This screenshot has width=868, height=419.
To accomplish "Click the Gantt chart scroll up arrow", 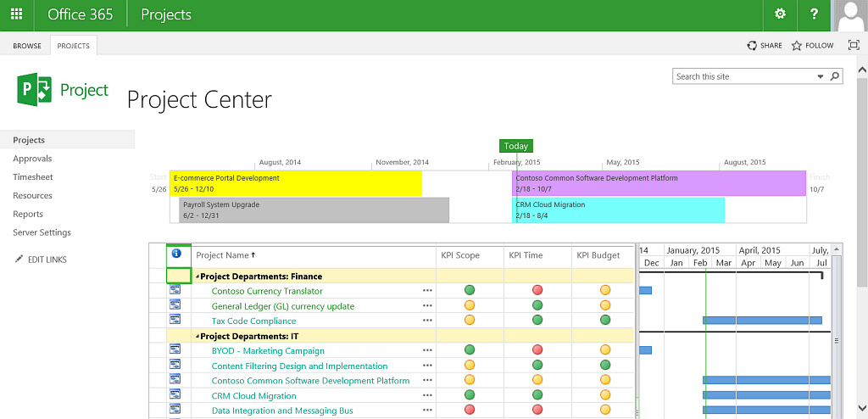I will point(837,249).
